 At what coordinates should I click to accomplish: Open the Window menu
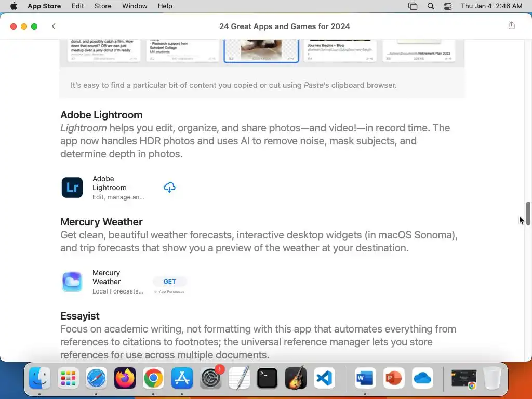click(x=135, y=6)
